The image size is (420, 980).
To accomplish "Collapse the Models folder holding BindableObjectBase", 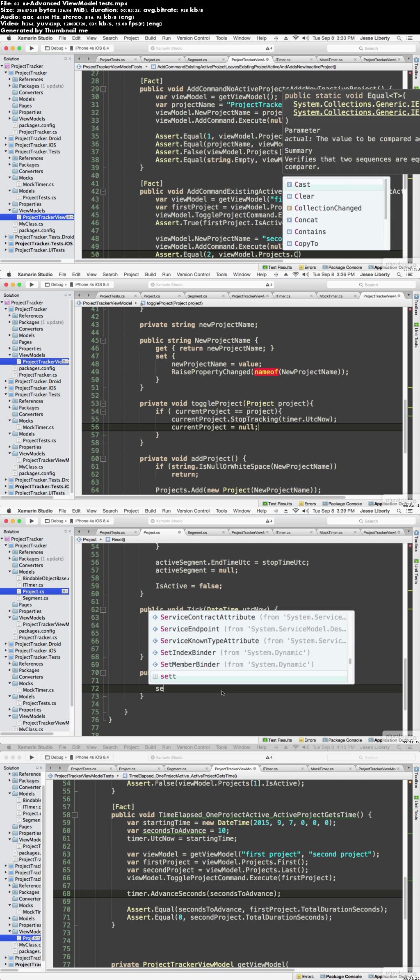I will tap(10, 572).
